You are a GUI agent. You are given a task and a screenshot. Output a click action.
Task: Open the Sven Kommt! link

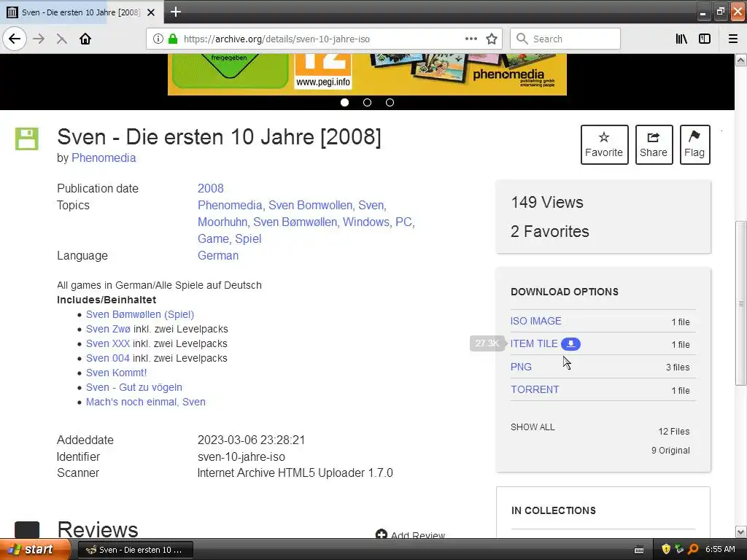point(116,373)
